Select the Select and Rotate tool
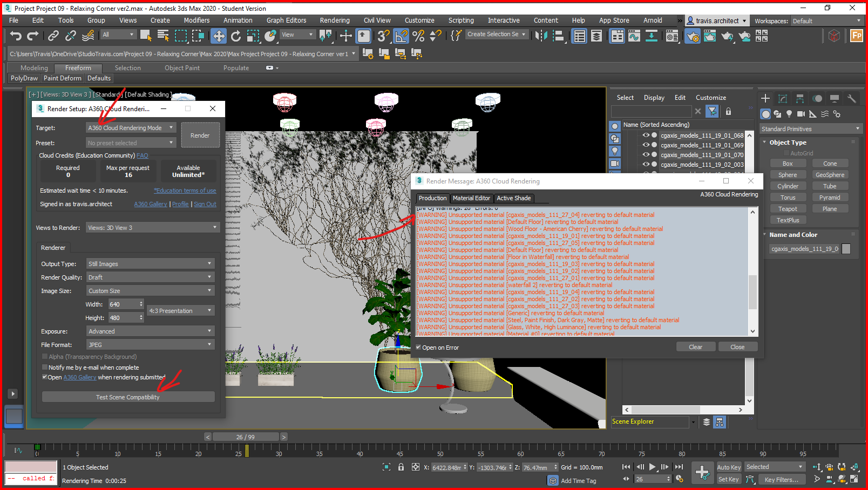 point(236,36)
